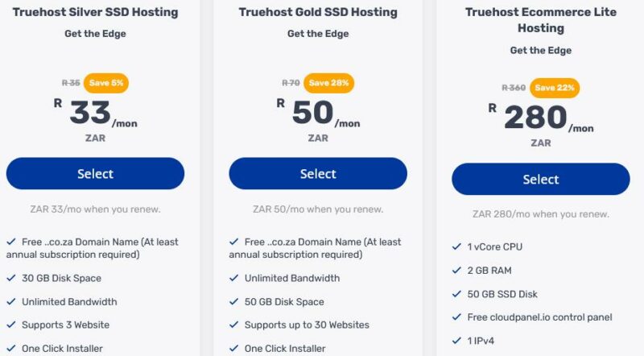Click checkmark next to 50 GB SSD Disk
The height and width of the screenshot is (356, 644).
click(456, 294)
